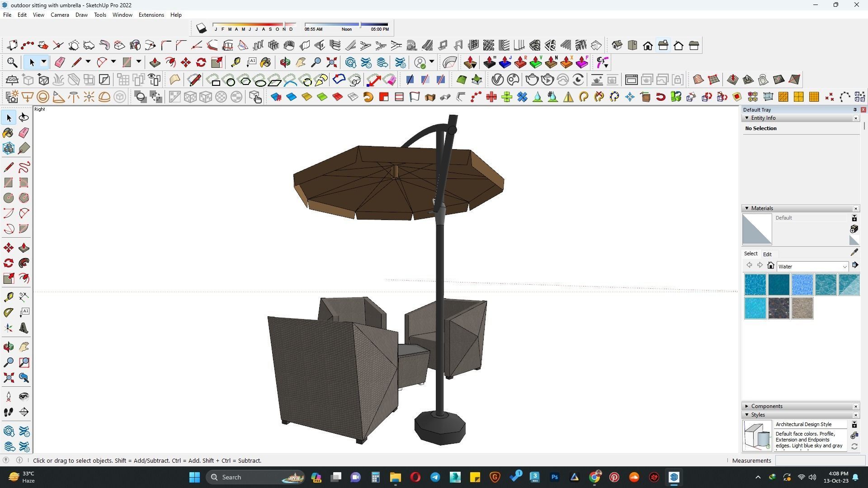
Task: Select the Paint Bucket tool
Action: (9, 133)
